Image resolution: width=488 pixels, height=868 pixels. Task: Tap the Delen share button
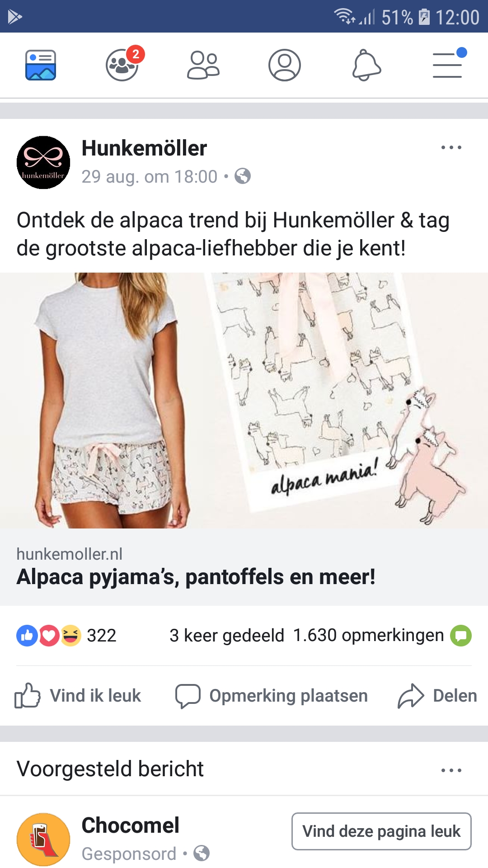pyautogui.click(x=437, y=696)
